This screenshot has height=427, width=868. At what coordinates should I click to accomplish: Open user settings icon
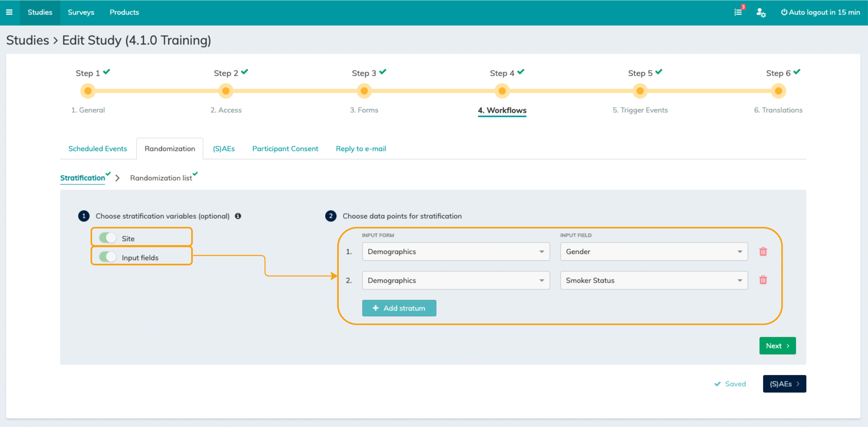(761, 12)
